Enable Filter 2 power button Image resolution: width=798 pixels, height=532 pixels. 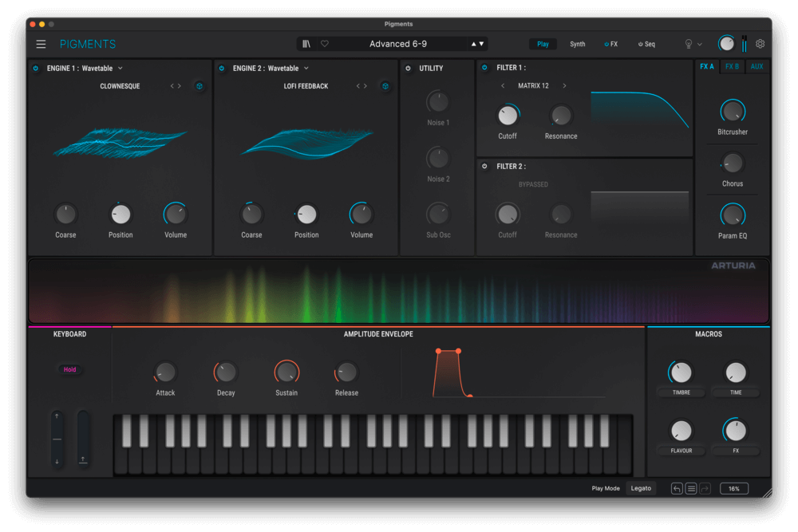point(485,167)
